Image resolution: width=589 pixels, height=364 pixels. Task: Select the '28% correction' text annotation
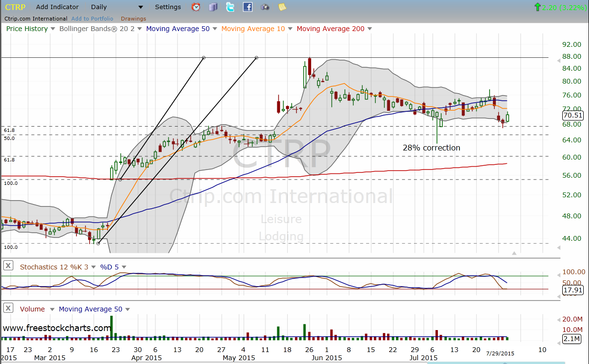coord(431,148)
